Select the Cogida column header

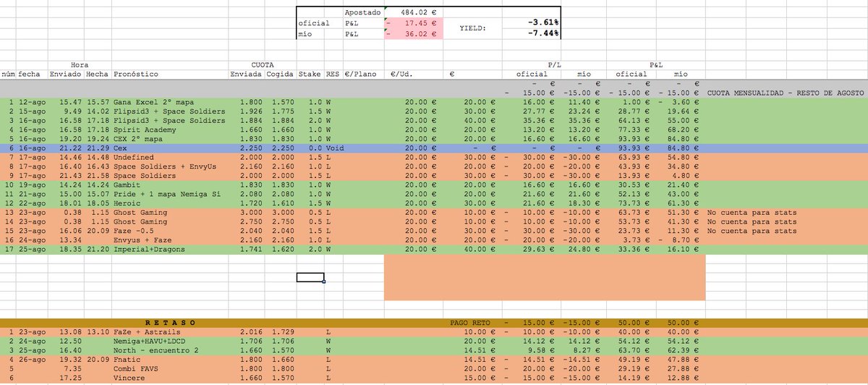tap(280, 74)
